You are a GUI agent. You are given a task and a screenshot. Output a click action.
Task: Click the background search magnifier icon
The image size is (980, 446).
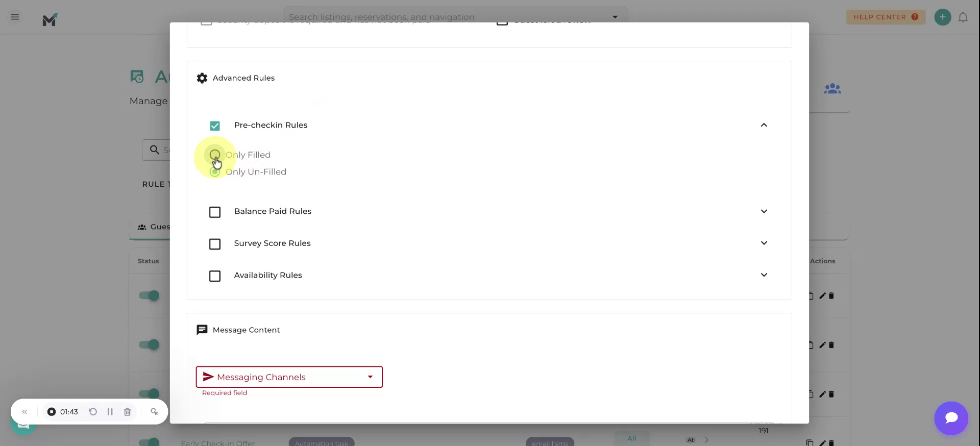click(x=154, y=150)
